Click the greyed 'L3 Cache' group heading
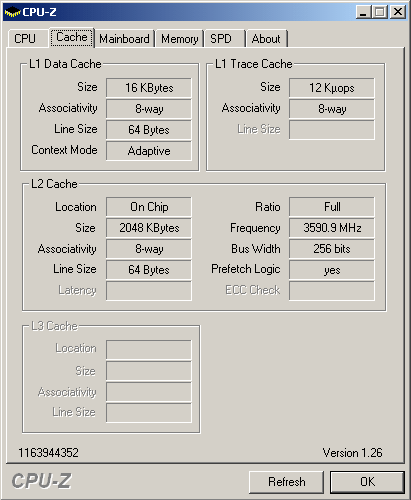This screenshot has width=411, height=500. click(54, 326)
